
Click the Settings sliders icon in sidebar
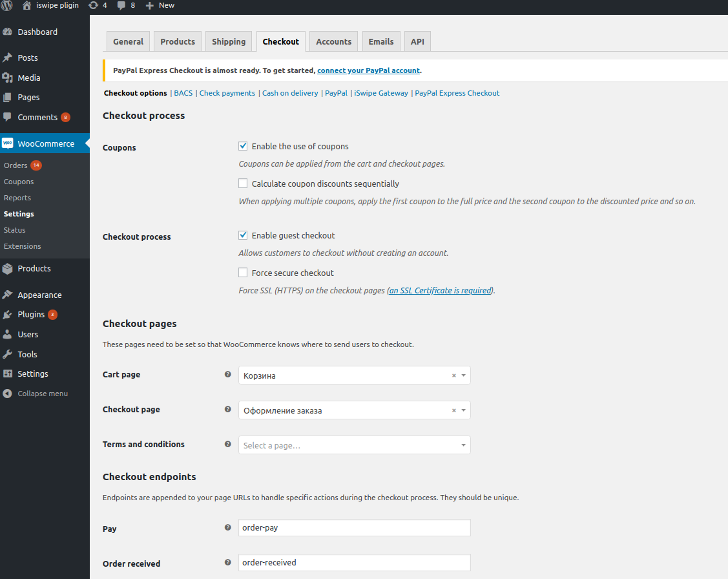(x=8, y=374)
